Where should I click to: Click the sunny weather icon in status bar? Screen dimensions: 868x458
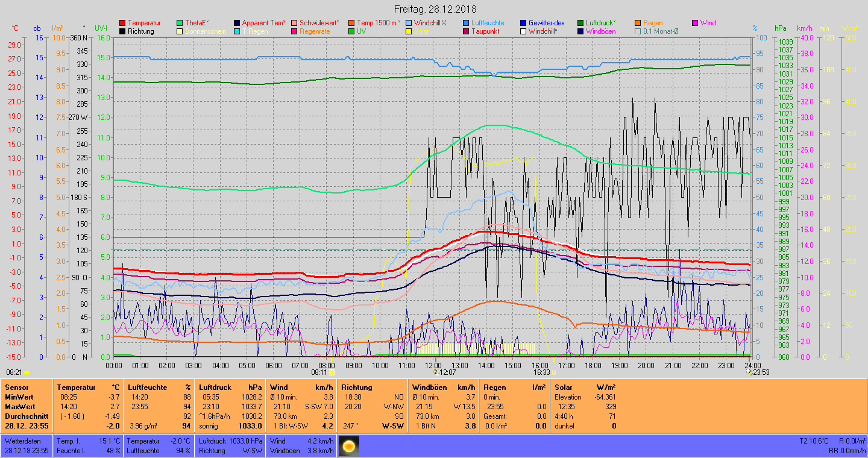(x=348, y=447)
